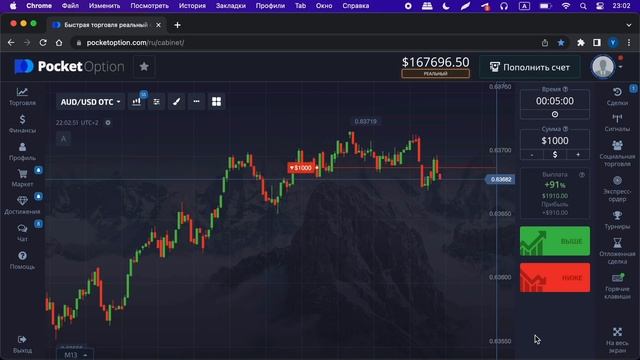
Task: Open Отложенная сделка pending trade hourglass
Action: (x=617, y=251)
